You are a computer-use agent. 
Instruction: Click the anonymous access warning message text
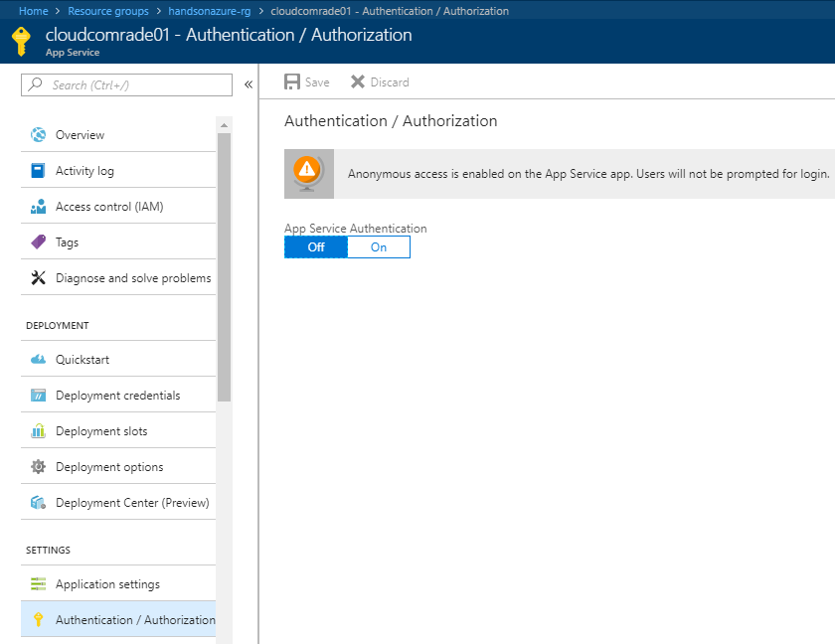(x=588, y=174)
